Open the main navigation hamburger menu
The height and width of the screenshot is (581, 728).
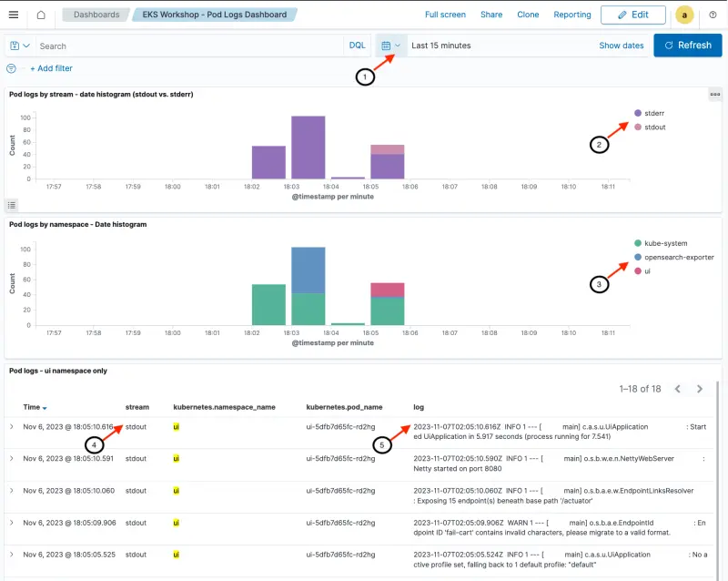12,14
